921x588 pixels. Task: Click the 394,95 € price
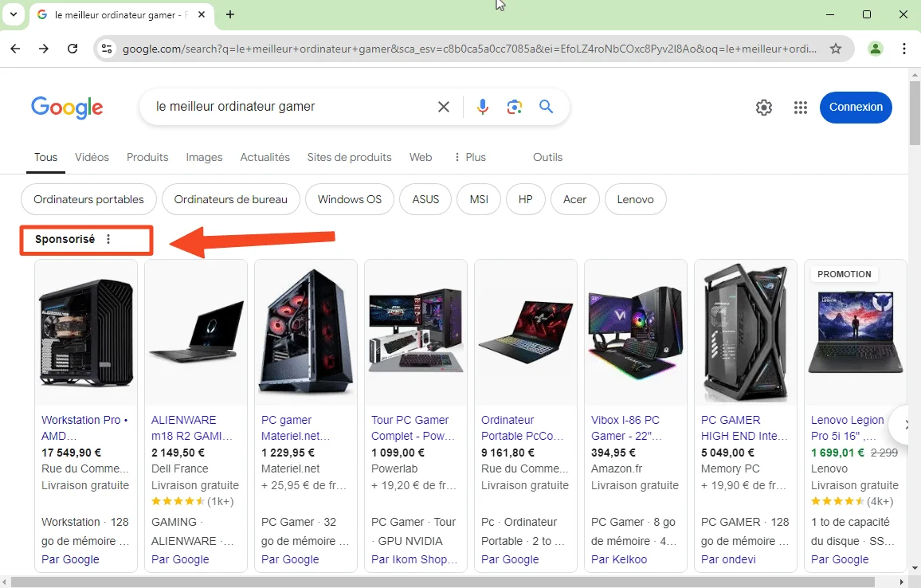click(613, 453)
